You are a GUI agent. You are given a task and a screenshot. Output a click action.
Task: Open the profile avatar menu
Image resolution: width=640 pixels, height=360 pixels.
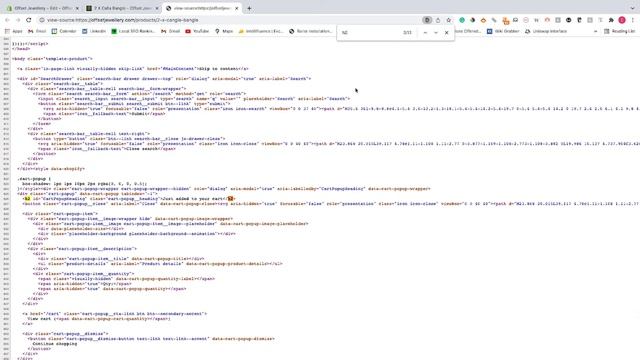coord(622,20)
